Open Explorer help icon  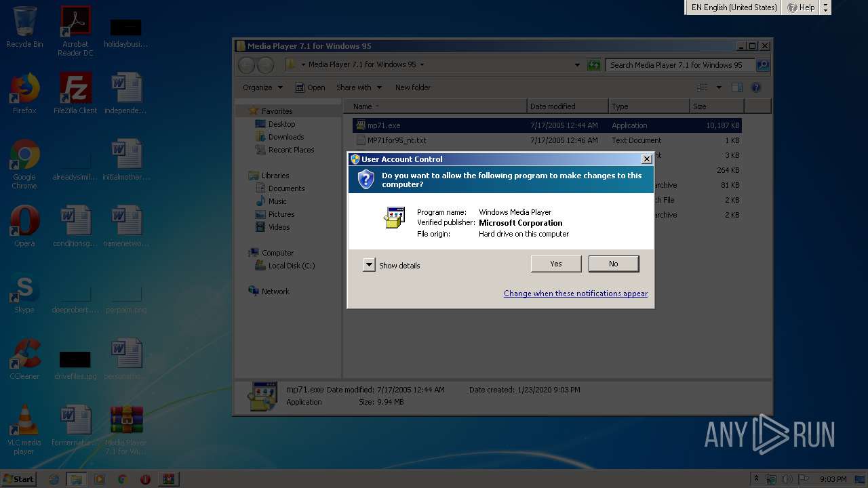756,87
